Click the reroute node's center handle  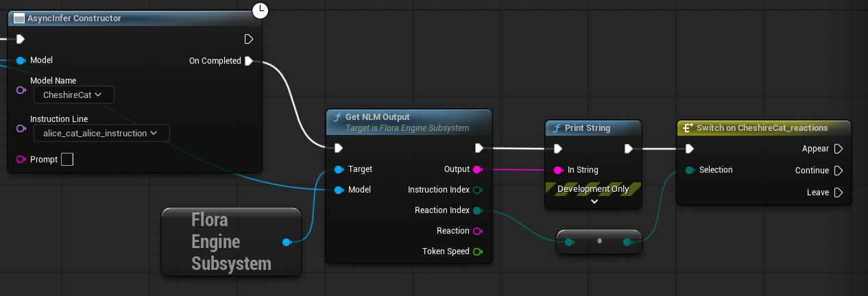pyautogui.click(x=600, y=241)
